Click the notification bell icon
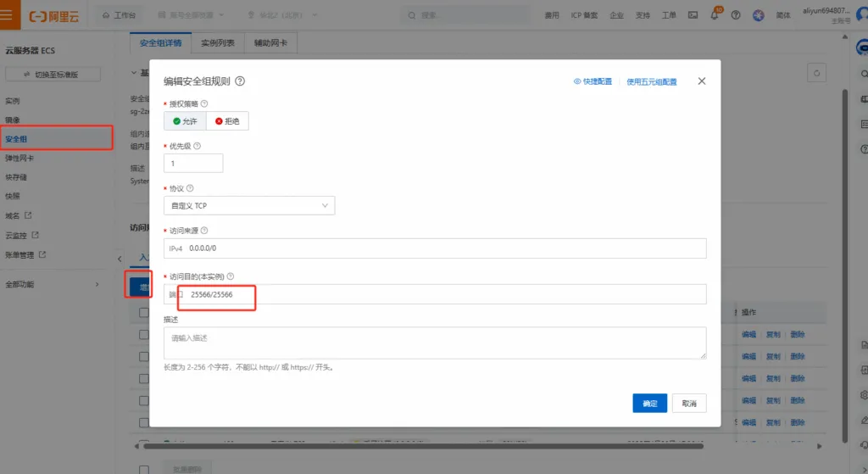 point(714,15)
